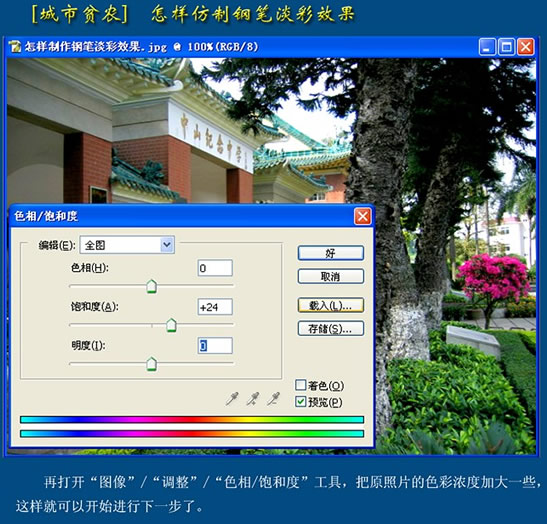The width and height of the screenshot is (547, 524).
Task: Click the 色相 hue slider handle
Action: [151, 286]
